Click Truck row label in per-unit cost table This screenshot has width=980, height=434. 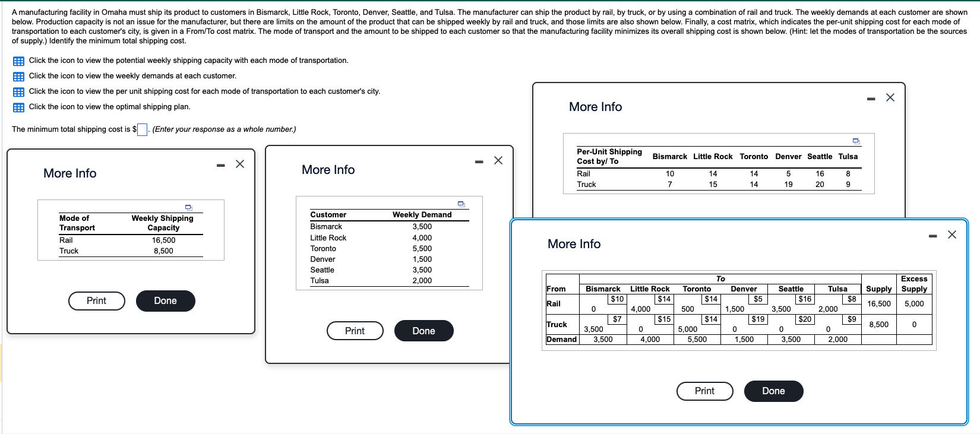click(x=586, y=185)
